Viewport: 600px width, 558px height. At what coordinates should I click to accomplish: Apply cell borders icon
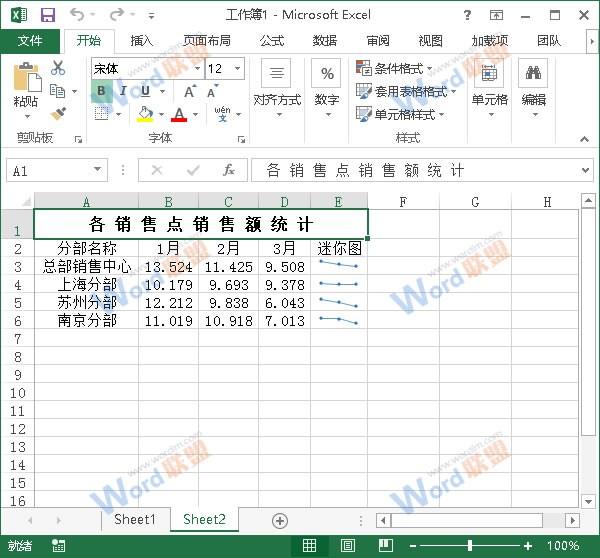(x=101, y=114)
